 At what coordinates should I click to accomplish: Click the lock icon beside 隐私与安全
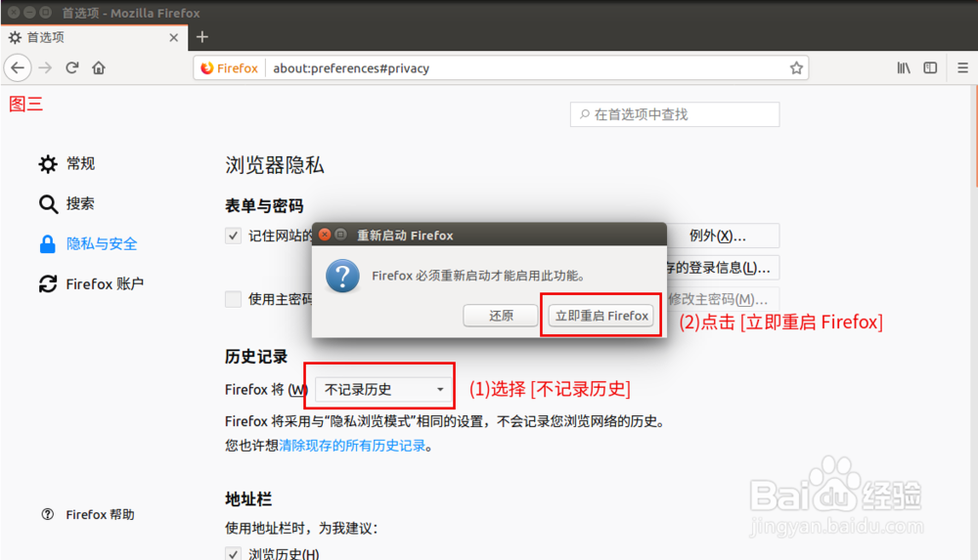pyautogui.click(x=48, y=243)
